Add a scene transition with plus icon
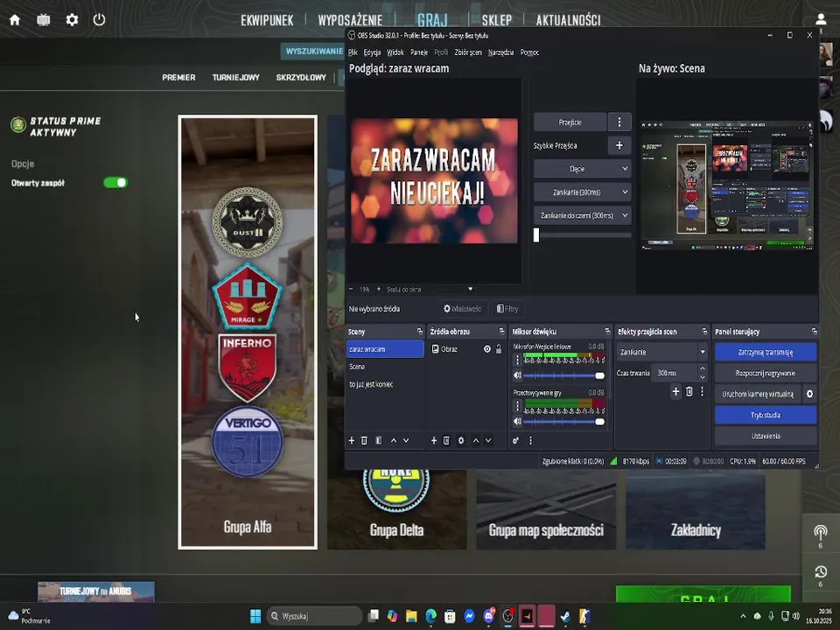Viewport: 840px width, 630px height. pyautogui.click(x=675, y=392)
